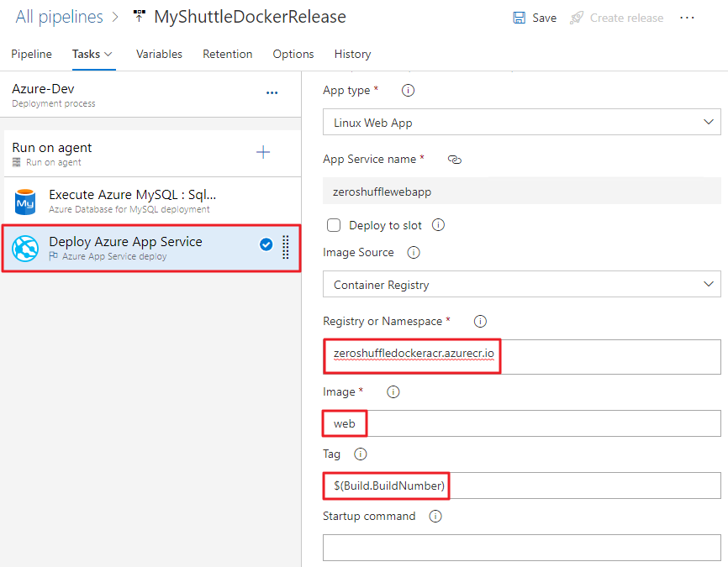Go to the Options tab
The image size is (728, 567).
click(x=293, y=55)
